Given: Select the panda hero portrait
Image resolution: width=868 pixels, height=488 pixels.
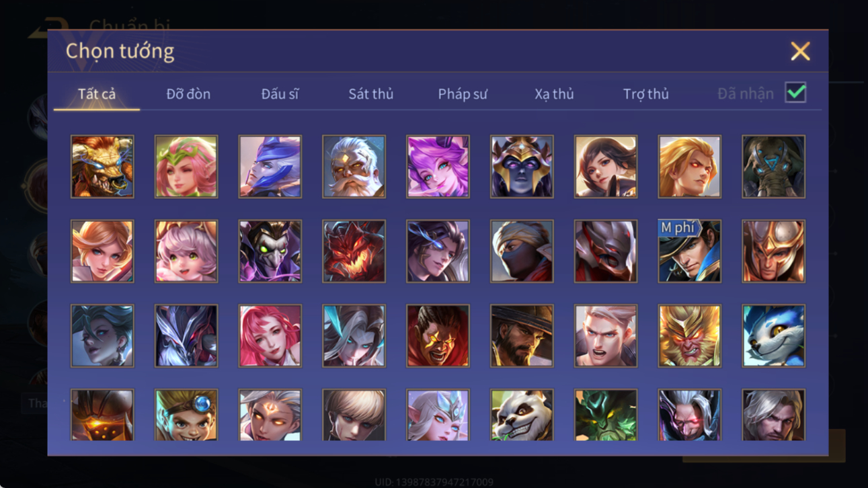Looking at the screenshot, I should point(522,415).
